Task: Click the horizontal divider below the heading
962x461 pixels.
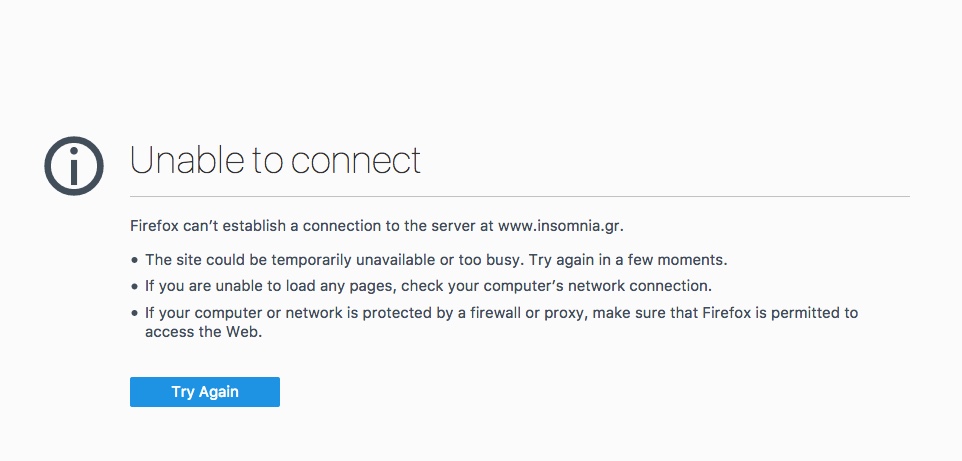Action: coord(520,196)
